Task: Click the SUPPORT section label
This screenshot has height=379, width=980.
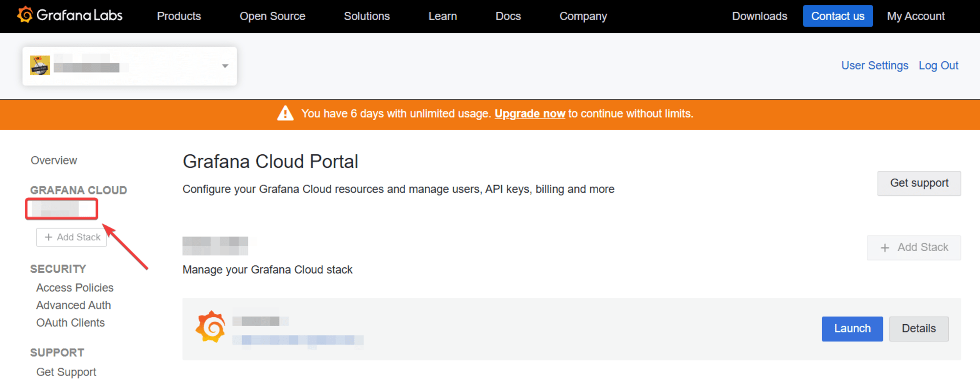Action: point(57,353)
